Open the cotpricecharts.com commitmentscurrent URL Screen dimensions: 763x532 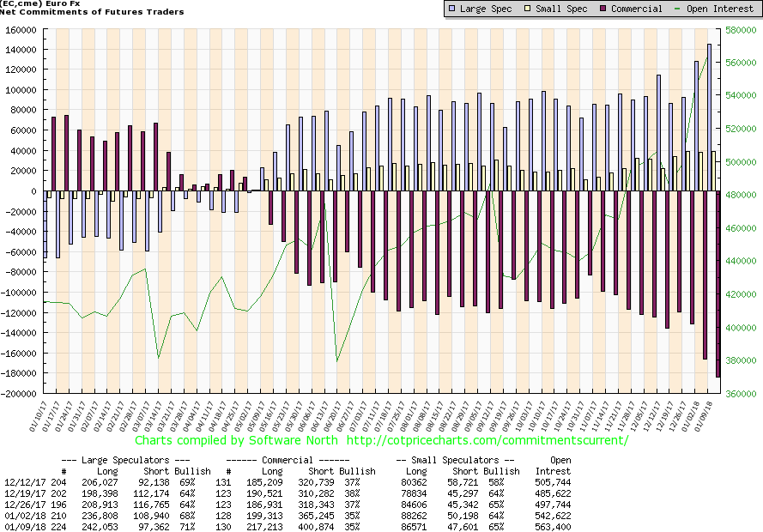(x=487, y=440)
